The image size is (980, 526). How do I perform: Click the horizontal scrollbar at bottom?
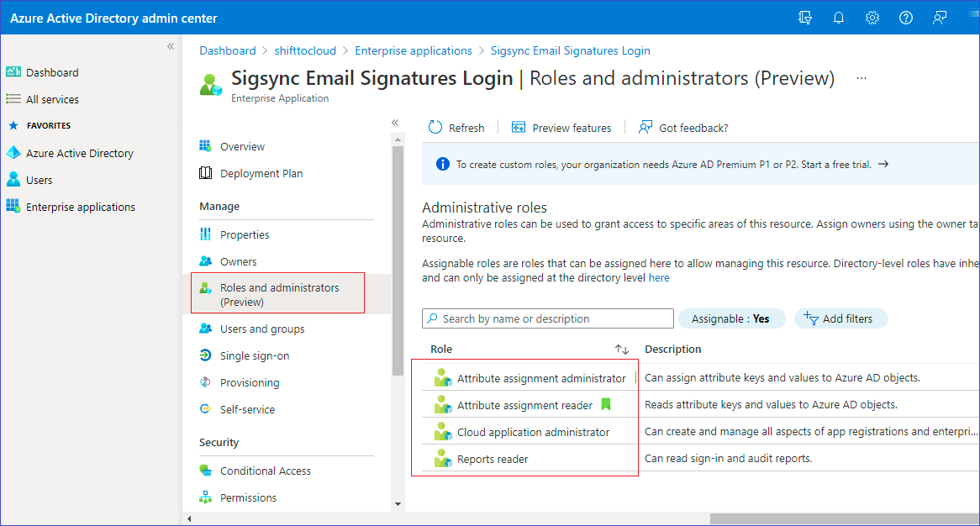(x=840, y=518)
